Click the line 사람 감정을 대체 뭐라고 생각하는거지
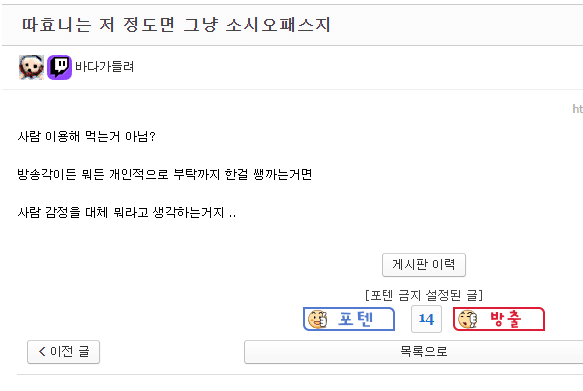The image size is (583, 391). click(126, 213)
